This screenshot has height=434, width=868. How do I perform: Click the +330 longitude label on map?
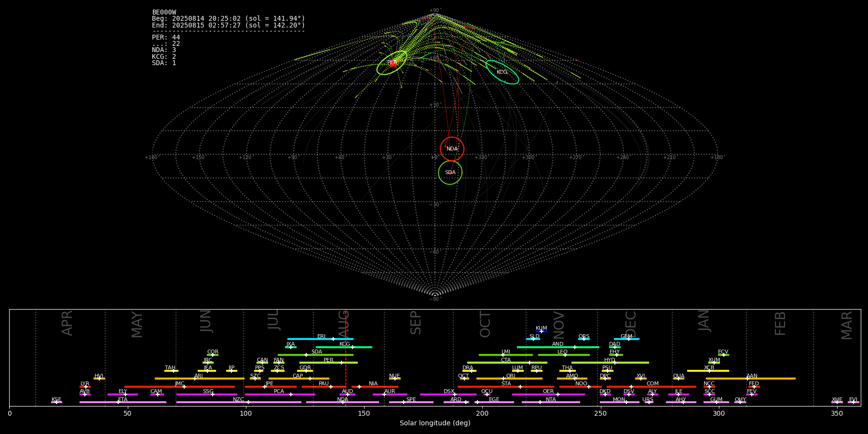click(x=481, y=157)
